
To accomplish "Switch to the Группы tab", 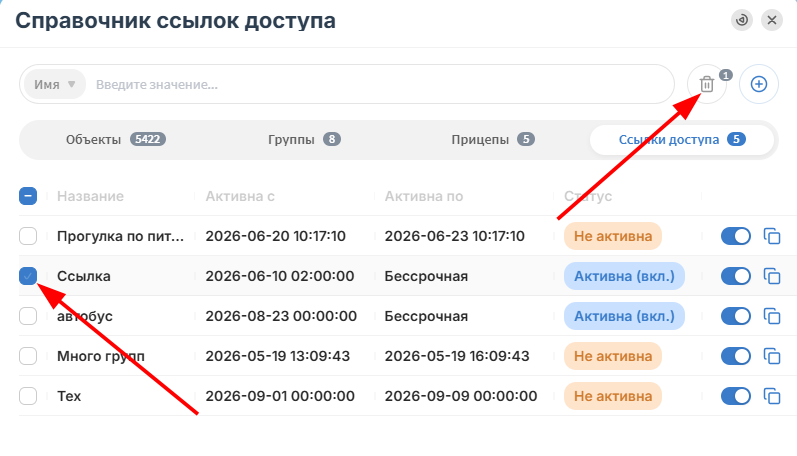I will pos(304,140).
